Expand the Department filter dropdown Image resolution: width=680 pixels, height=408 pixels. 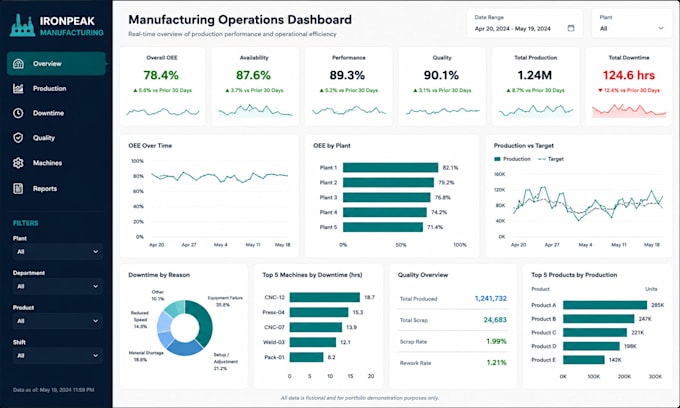tap(57, 287)
